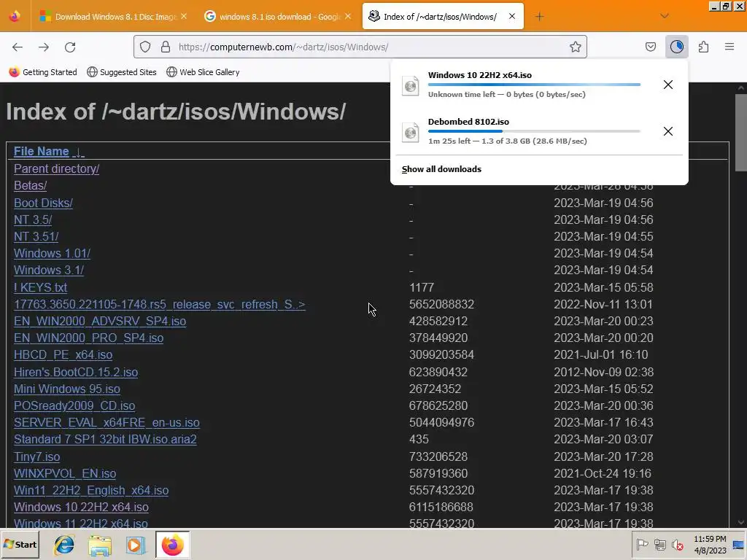The width and height of the screenshot is (747, 560).
Task: Download EN_WIN2000_PRO_SP4.iso
Action: pos(88,338)
